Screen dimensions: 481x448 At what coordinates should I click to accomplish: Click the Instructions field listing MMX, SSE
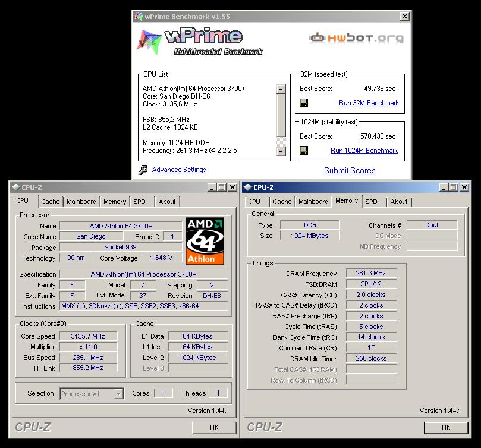pyautogui.click(x=143, y=306)
